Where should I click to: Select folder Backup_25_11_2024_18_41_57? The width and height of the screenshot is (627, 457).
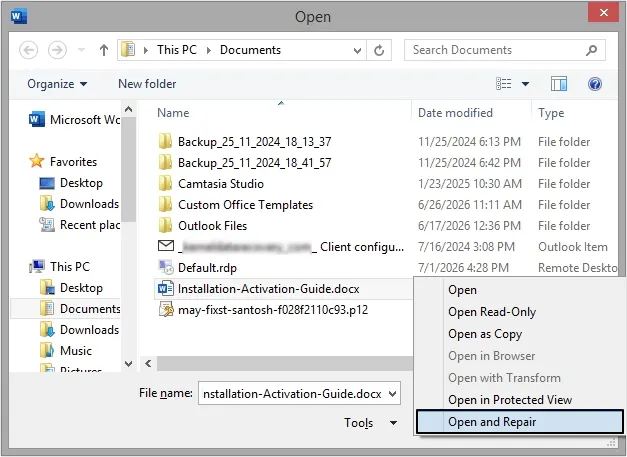pyautogui.click(x=254, y=162)
